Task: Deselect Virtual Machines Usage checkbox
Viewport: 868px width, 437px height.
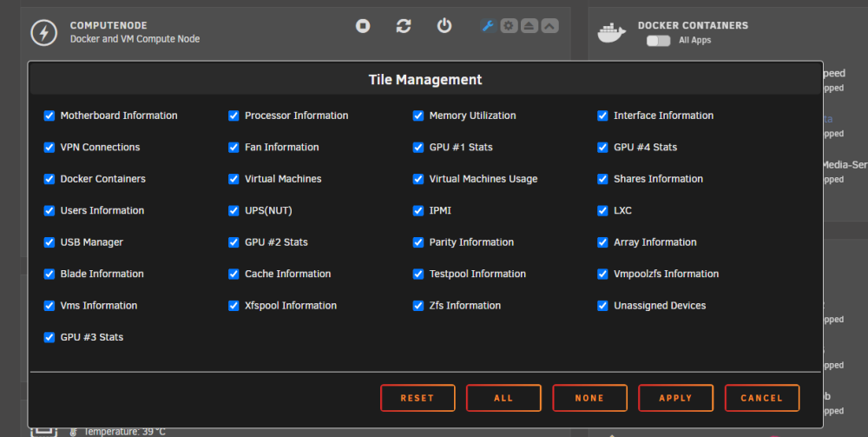Action: [418, 179]
